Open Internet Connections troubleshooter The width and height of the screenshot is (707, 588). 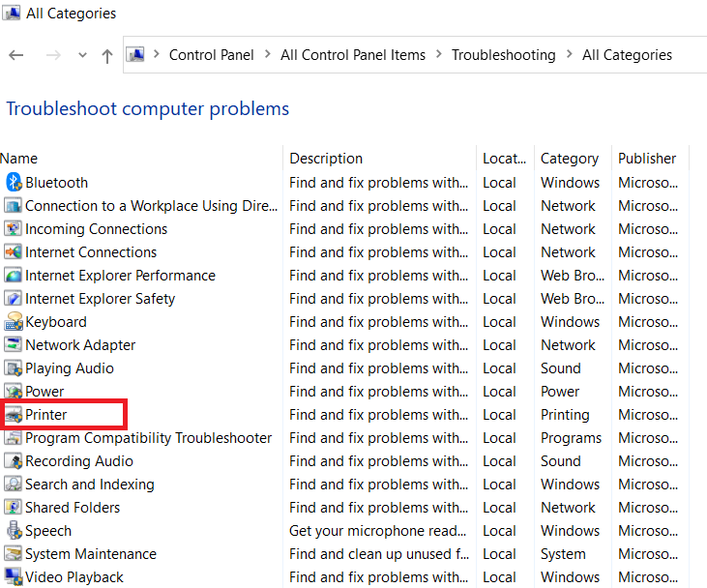[x=91, y=252]
